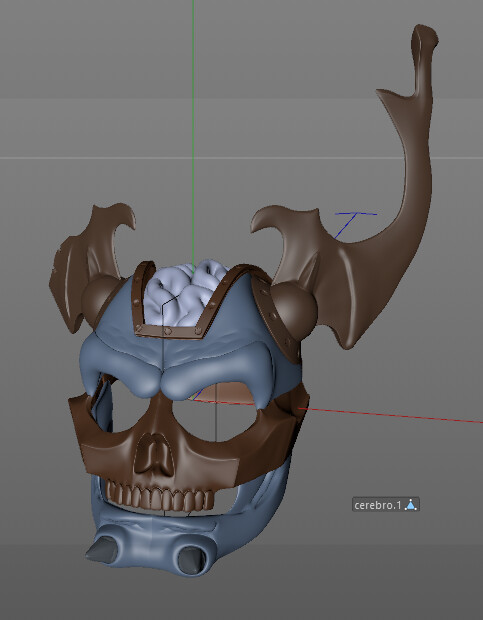Click the row of upper teeth
The image size is (483, 620).
pos(161,496)
